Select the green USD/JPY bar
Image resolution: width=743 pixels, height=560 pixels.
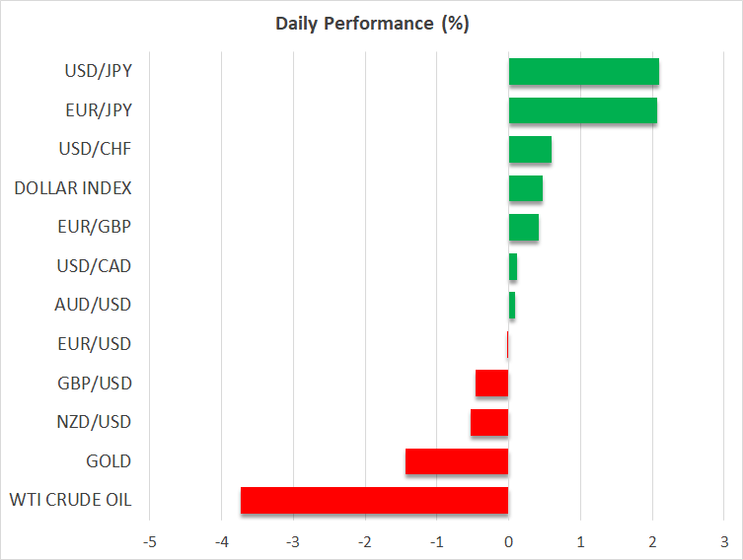(583, 72)
